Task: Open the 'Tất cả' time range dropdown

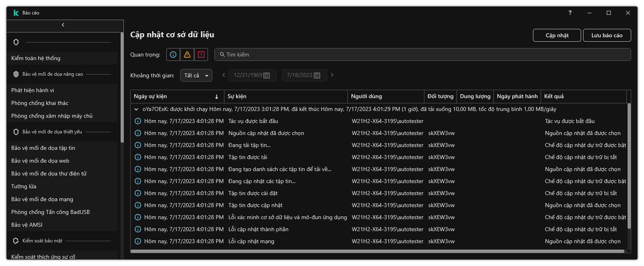Action: (196, 75)
